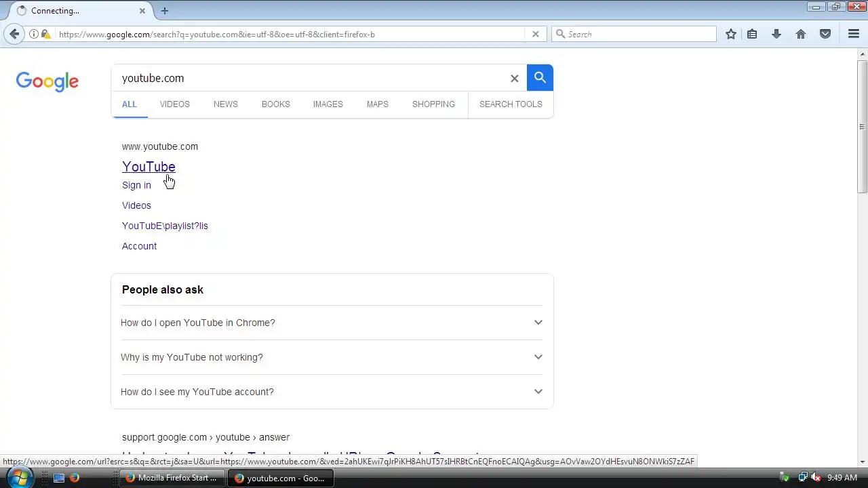
Task: Switch to youtube.com - Google taskbar window
Action: 280,478
